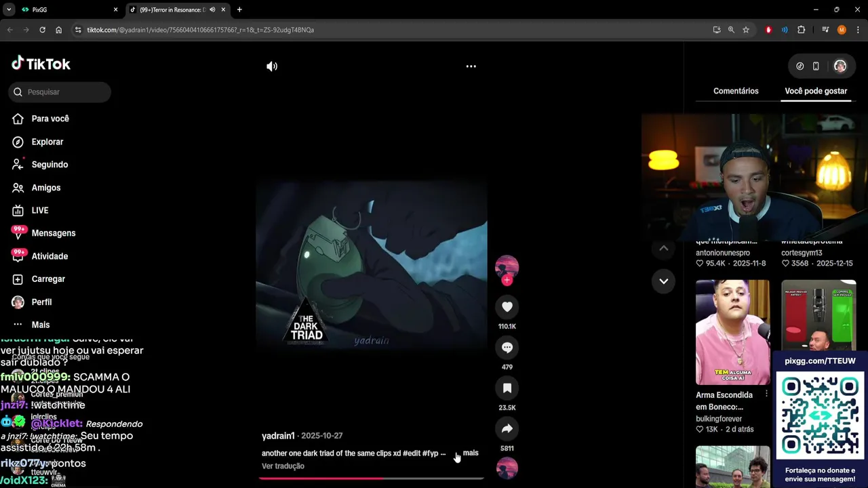
Task: Open three-dots menu on Arma Escondida card
Action: pos(766,394)
